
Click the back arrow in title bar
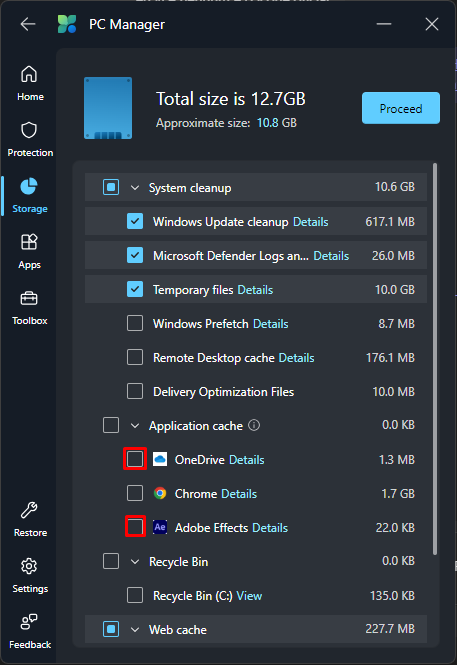click(x=28, y=24)
